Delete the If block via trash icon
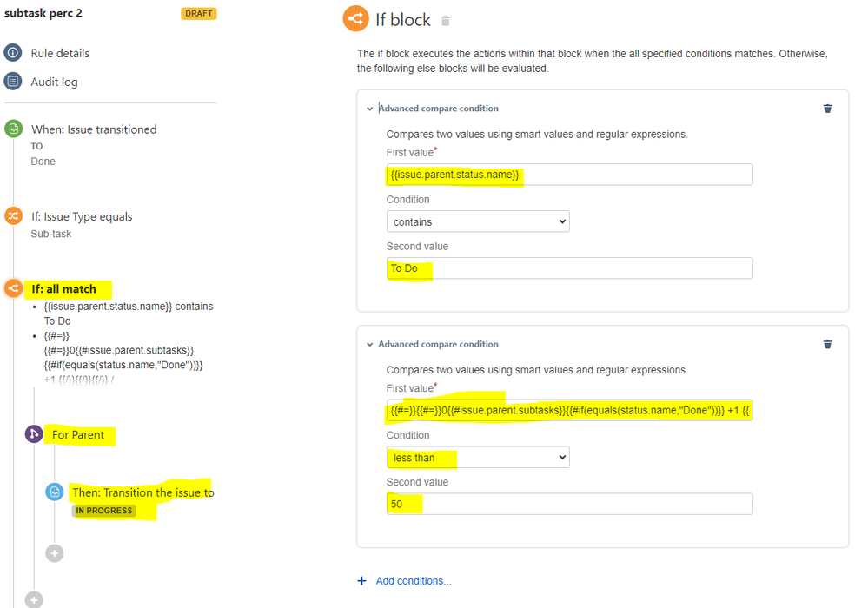This screenshot has width=868, height=608. click(446, 21)
